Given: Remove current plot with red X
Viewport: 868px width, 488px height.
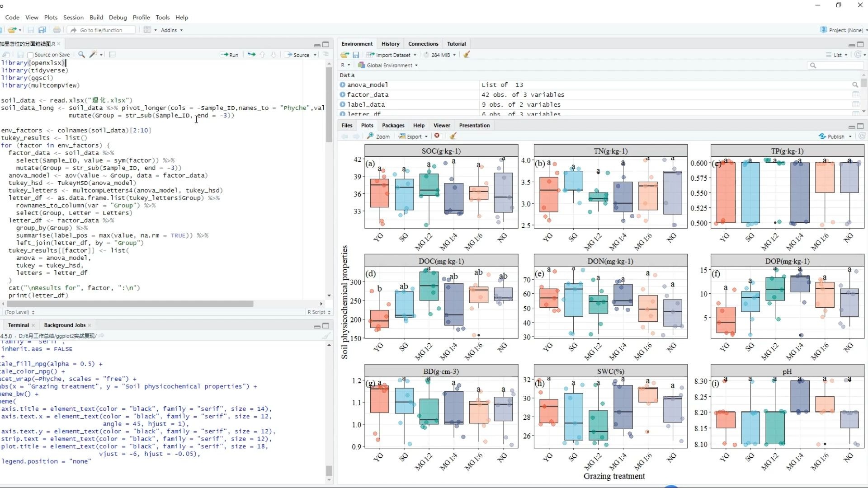Looking at the screenshot, I should tap(437, 136).
